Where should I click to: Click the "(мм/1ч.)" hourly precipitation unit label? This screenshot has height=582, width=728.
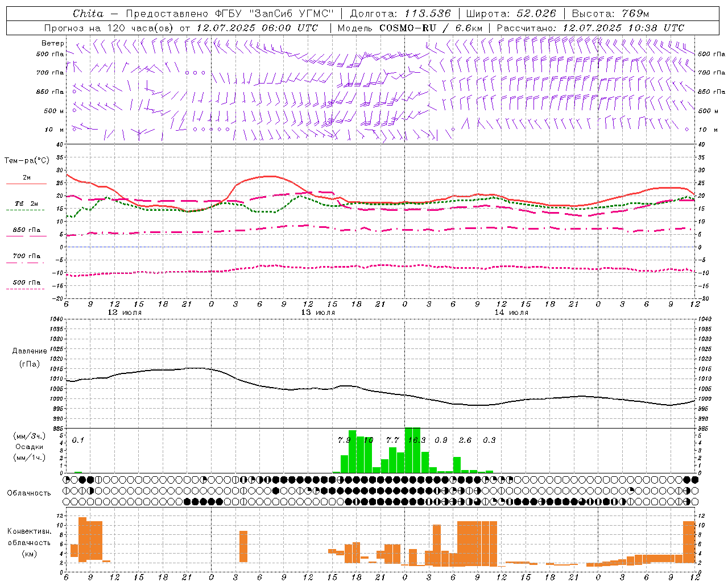point(29,458)
